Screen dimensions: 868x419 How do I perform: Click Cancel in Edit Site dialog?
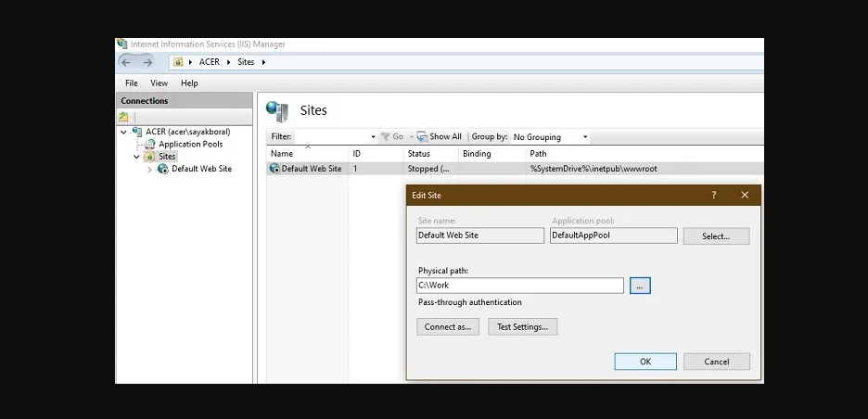717,362
